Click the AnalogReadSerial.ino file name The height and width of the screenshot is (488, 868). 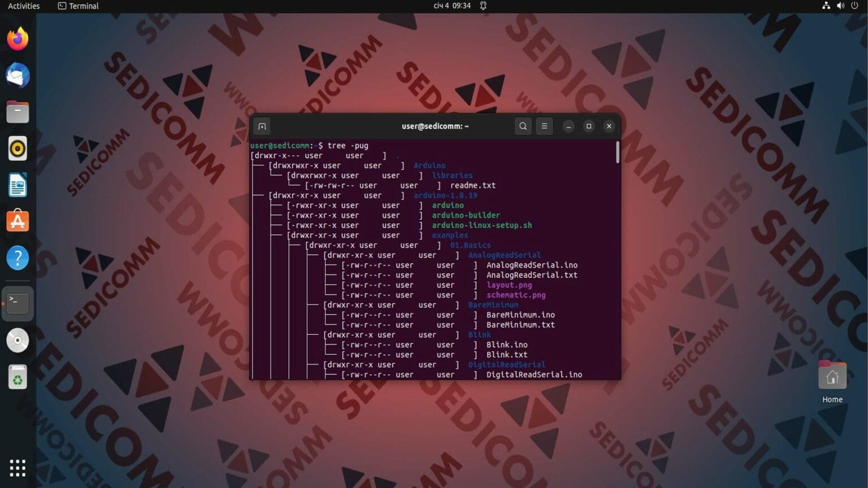532,265
